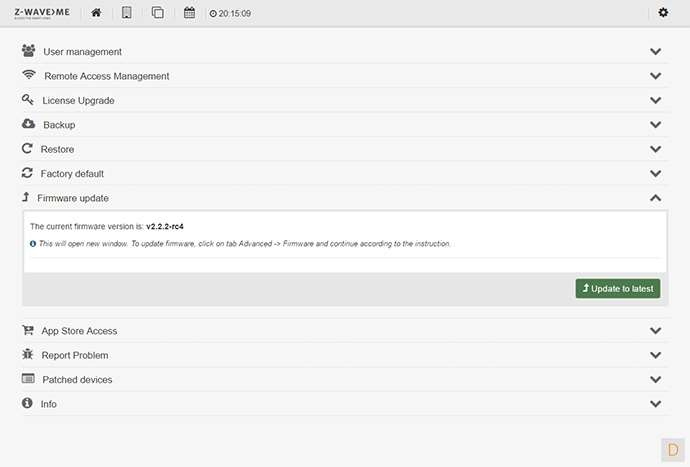
Task: Expand the Patched devices chevron
Action: pyautogui.click(x=656, y=380)
